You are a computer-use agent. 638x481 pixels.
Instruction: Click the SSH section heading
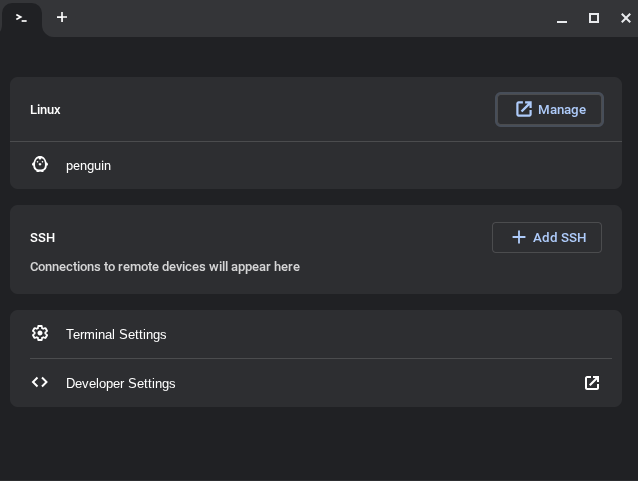click(x=42, y=238)
